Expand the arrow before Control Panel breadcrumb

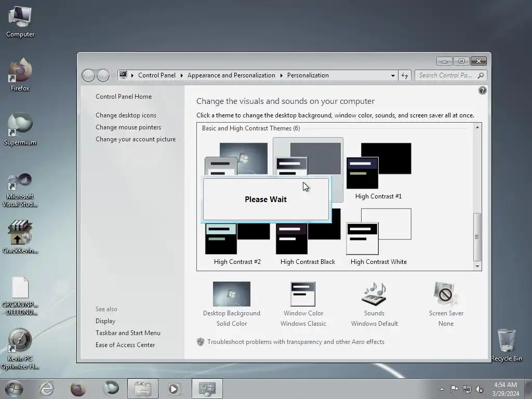tap(132, 75)
